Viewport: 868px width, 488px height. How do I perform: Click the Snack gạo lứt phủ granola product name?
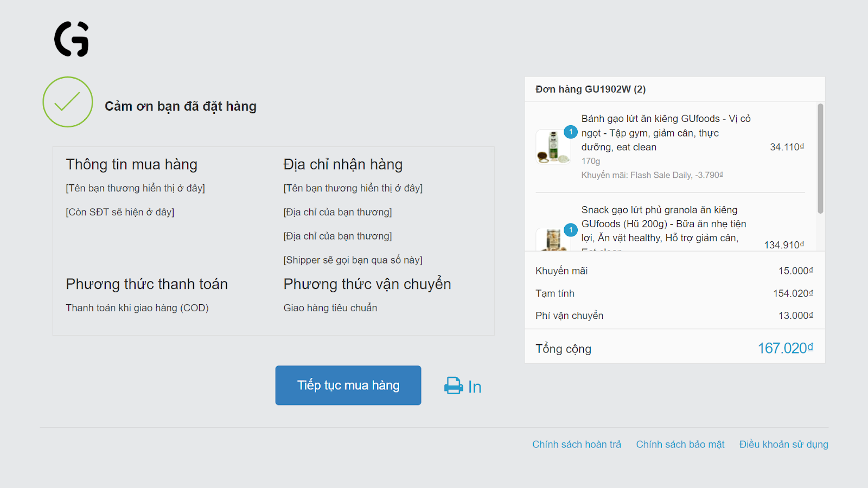pyautogui.click(x=664, y=224)
